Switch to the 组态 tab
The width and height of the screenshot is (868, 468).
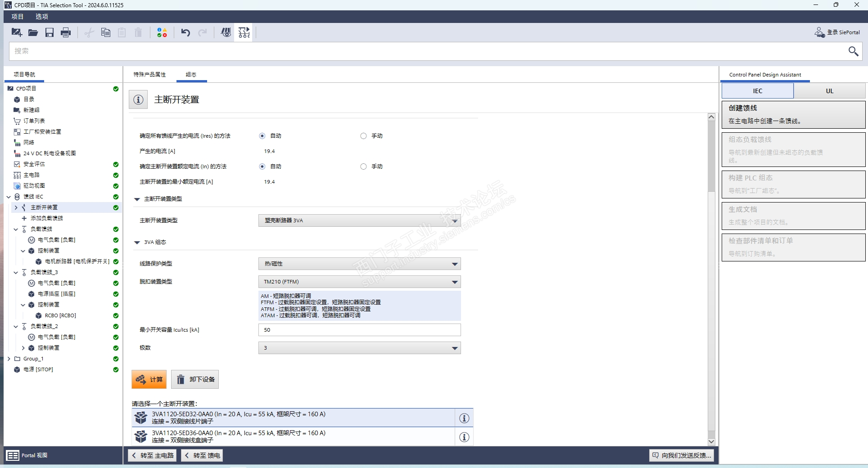(x=191, y=75)
